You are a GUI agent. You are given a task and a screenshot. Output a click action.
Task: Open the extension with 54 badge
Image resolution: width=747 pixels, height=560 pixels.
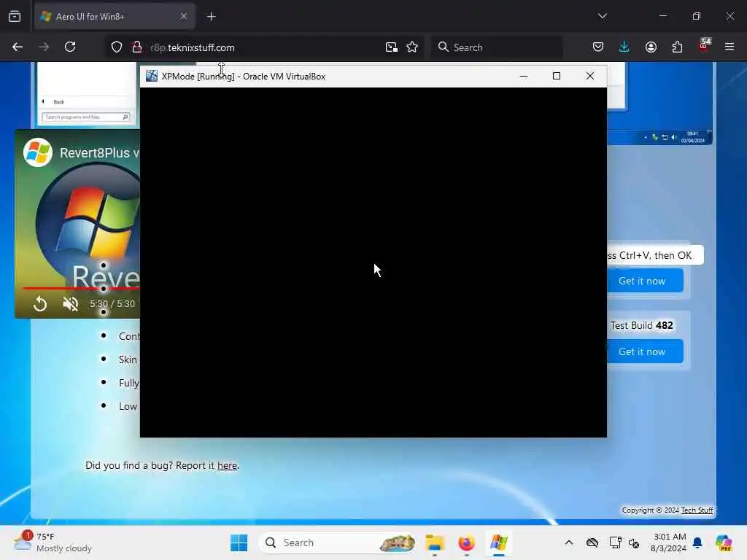pos(704,45)
